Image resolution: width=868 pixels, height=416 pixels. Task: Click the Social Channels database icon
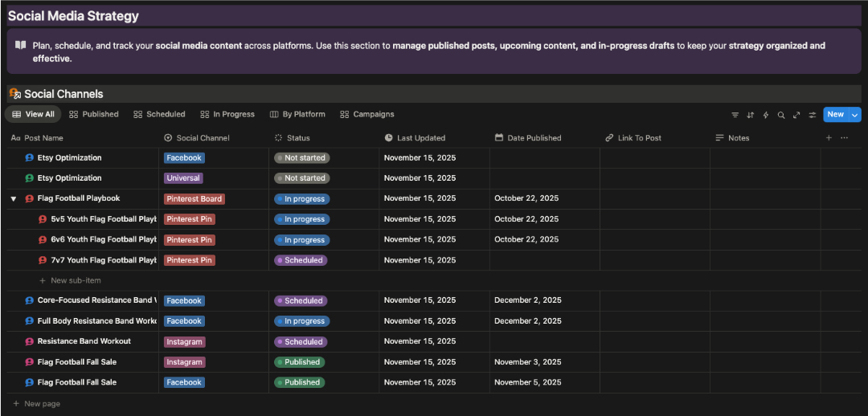[14, 94]
